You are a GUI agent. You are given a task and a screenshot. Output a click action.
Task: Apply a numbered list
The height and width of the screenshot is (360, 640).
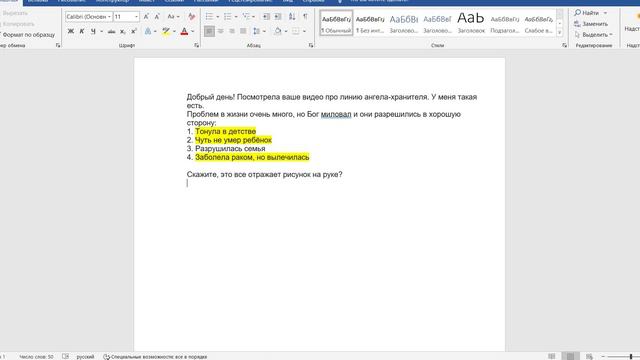tap(227, 17)
